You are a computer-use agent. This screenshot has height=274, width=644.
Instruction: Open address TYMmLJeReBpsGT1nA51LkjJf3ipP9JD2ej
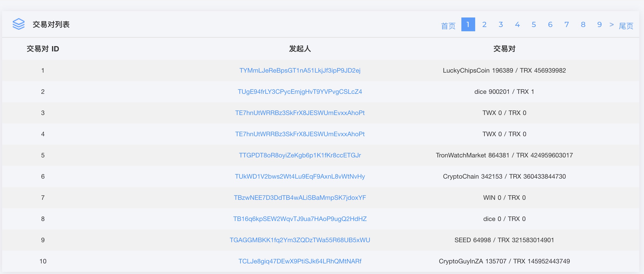pyautogui.click(x=300, y=70)
